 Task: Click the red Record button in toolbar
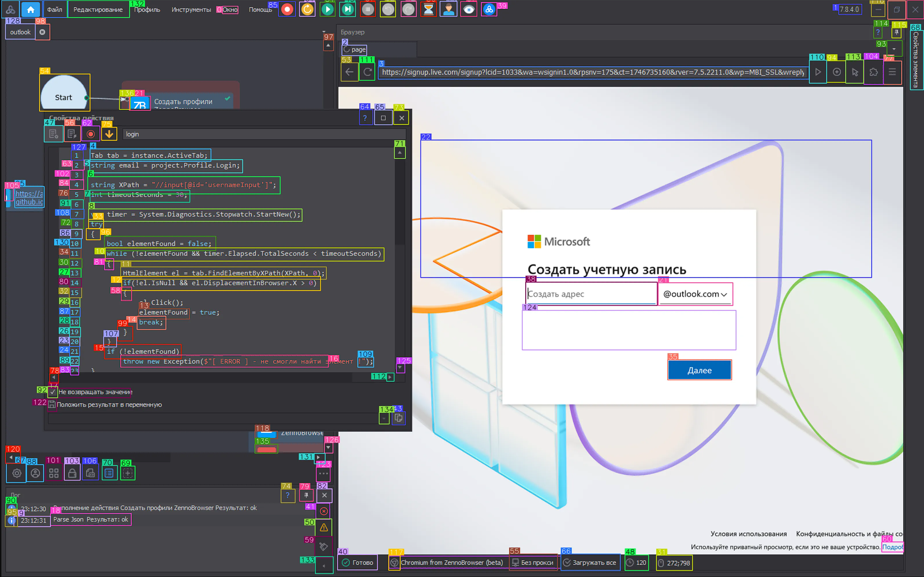tap(287, 10)
